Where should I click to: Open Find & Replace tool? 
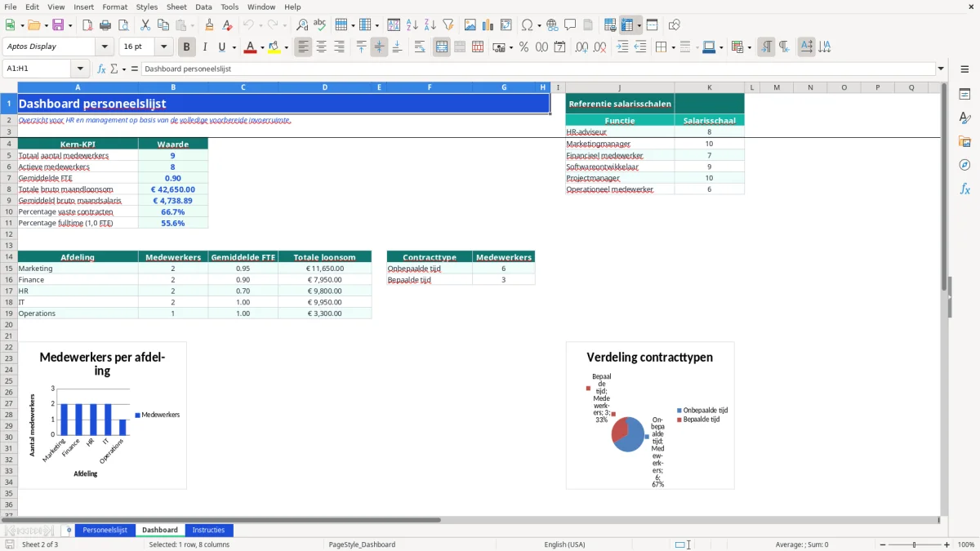(302, 25)
